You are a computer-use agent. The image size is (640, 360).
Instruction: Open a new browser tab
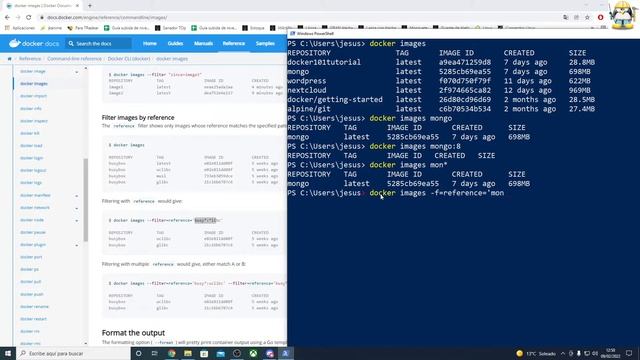click(x=90, y=6)
